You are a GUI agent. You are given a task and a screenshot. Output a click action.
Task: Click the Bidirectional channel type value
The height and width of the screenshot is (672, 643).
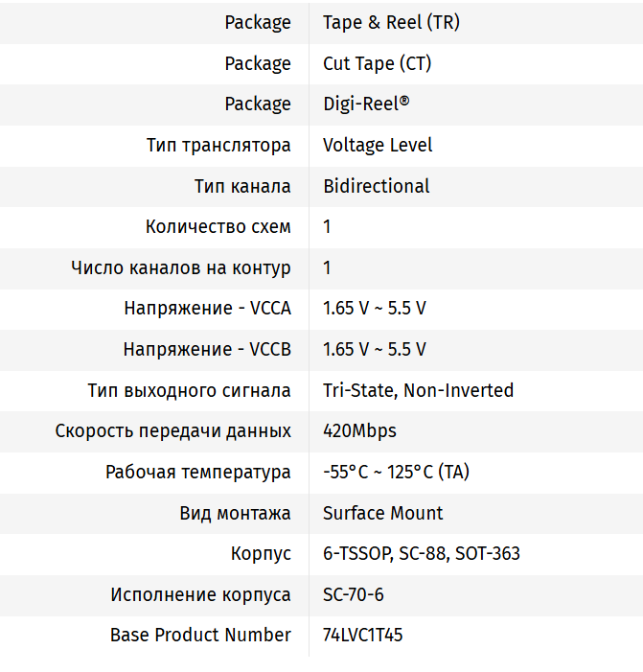pyautogui.click(x=377, y=186)
